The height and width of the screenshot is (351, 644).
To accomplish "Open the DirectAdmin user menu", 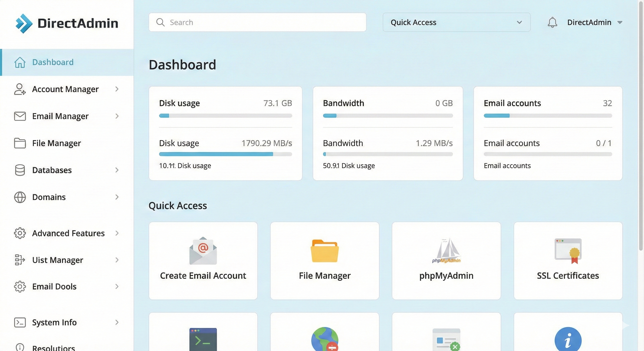I will pyautogui.click(x=595, y=22).
